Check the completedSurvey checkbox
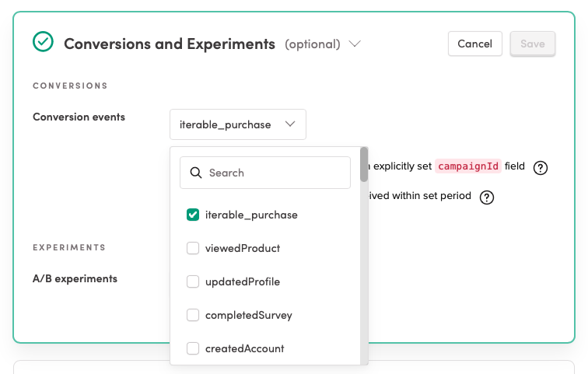588x374 pixels. (193, 315)
